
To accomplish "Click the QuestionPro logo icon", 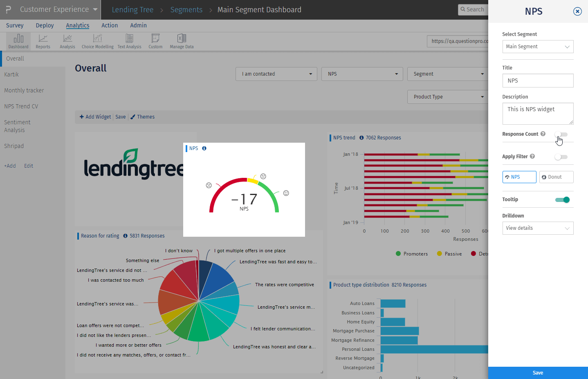I will click(8, 9).
